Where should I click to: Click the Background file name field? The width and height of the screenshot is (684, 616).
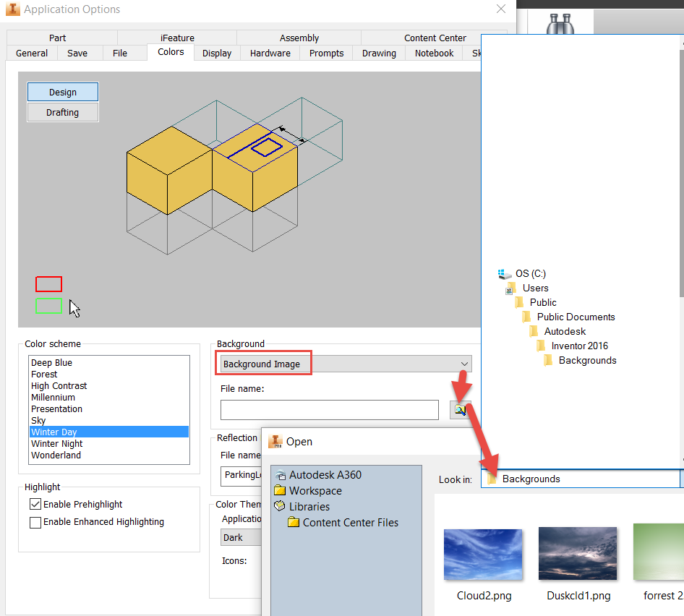point(330,410)
